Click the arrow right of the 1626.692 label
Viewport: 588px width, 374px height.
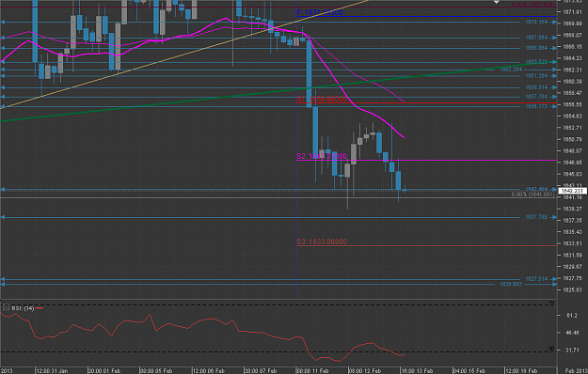pos(554,285)
